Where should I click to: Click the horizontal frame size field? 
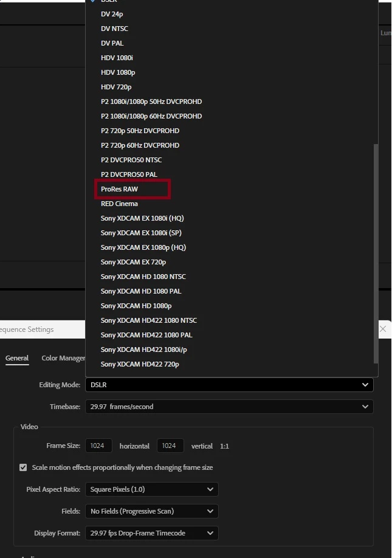coord(98,446)
